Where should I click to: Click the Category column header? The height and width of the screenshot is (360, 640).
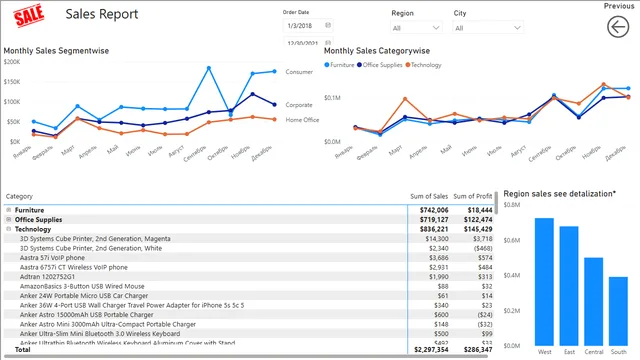(19, 196)
